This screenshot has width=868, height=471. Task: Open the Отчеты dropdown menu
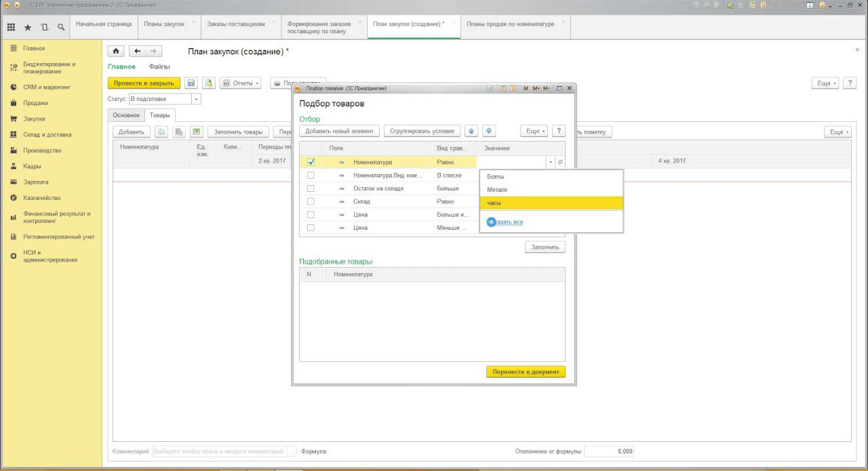[x=241, y=83]
